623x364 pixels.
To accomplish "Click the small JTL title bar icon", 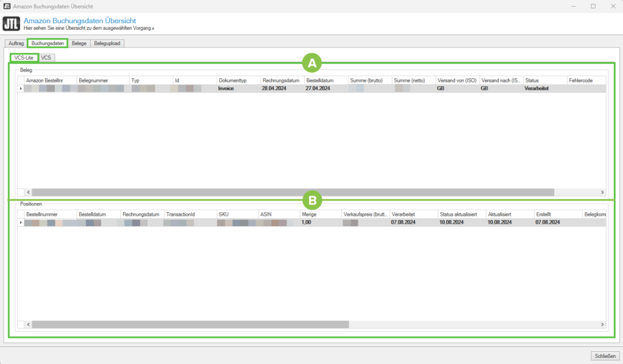I will pyautogui.click(x=7, y=6).
